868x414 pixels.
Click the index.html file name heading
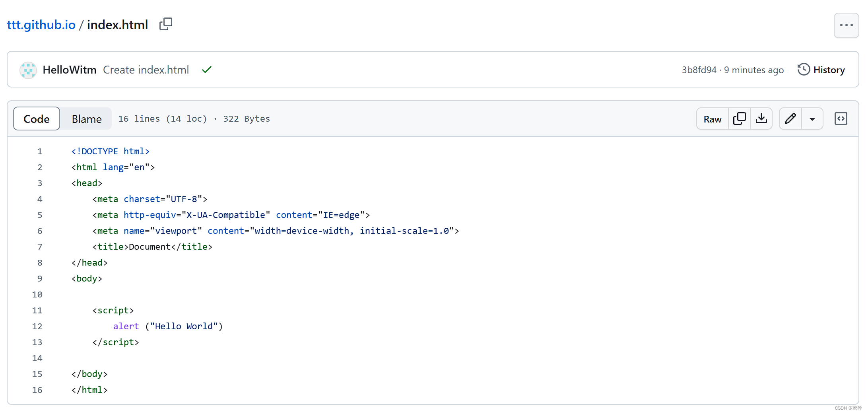tap(117, 25)
